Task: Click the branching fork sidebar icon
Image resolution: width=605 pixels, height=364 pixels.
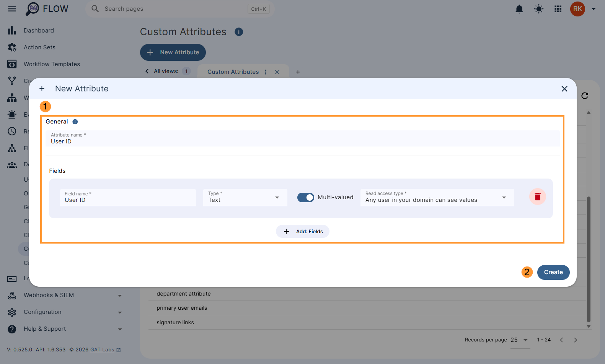Action: point(12,81)
